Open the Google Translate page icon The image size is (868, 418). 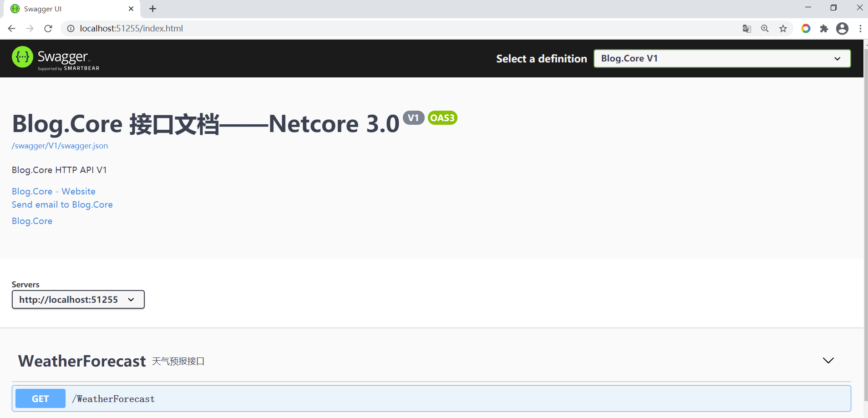[x=747, y=29]
